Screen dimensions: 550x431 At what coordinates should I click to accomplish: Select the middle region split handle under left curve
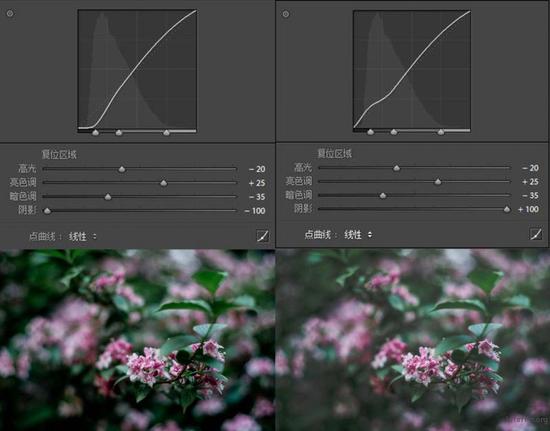click(119, 133)
